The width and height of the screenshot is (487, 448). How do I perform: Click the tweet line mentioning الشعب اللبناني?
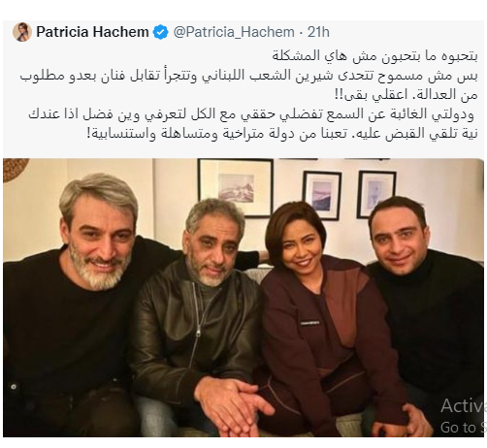(249, 76)
